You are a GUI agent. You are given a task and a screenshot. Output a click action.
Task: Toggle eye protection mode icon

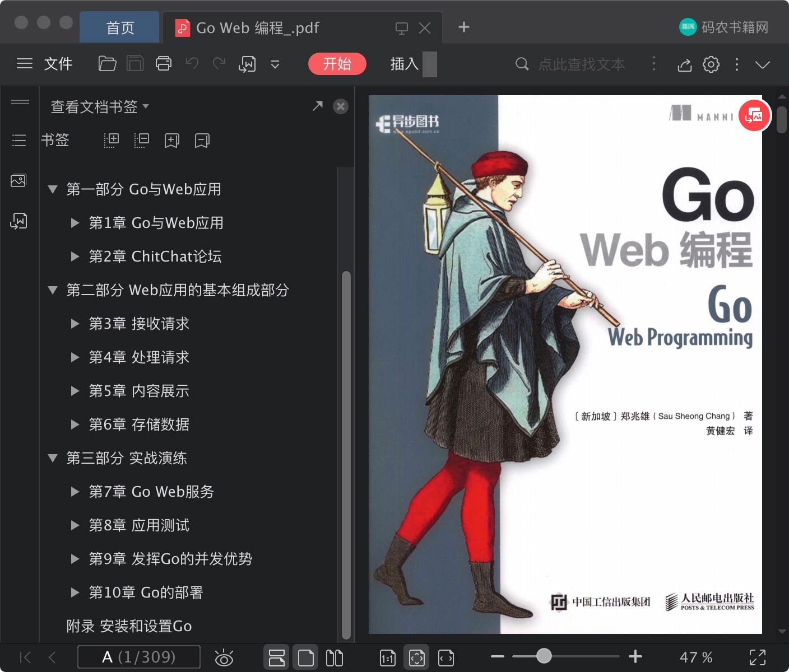tap(224, 657)
